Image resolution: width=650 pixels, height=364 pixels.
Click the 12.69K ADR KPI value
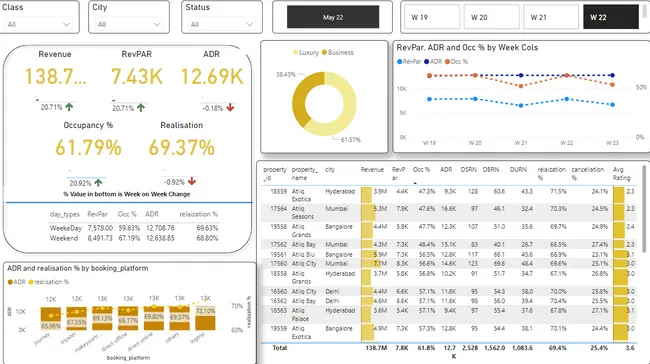[x=212, y=76]
